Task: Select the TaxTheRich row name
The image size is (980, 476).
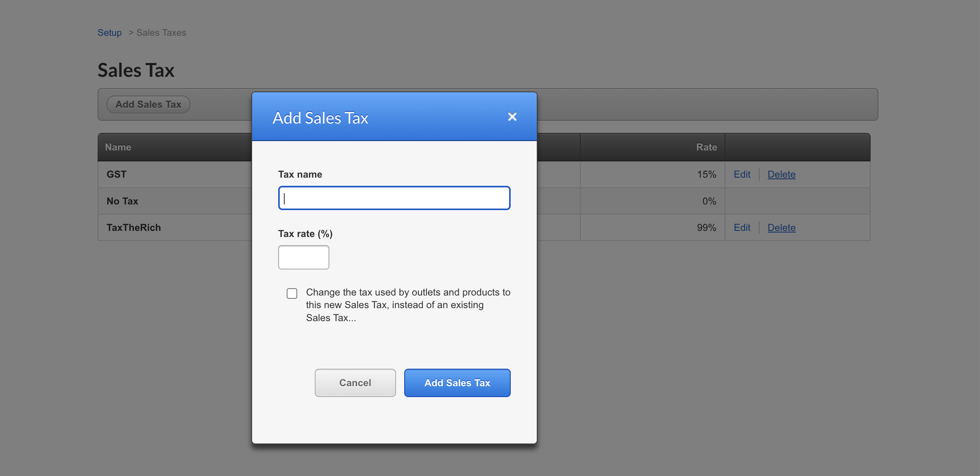Action: pos(134,228)
